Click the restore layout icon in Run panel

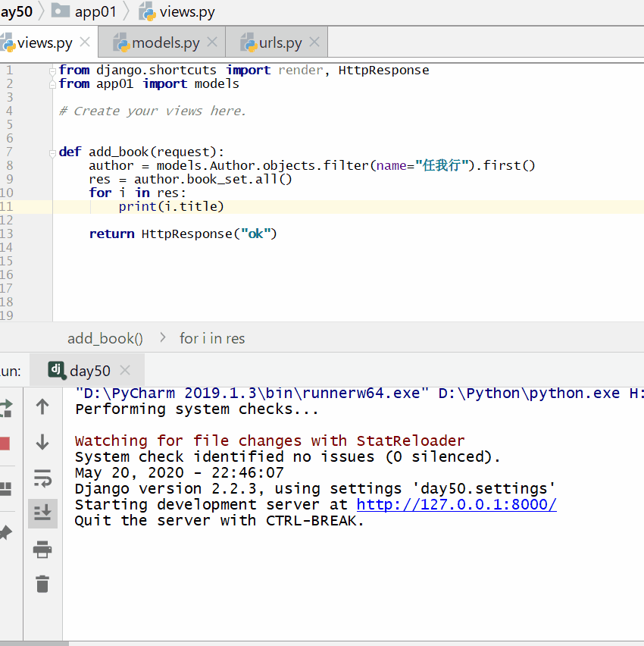(x=5, y=489)
